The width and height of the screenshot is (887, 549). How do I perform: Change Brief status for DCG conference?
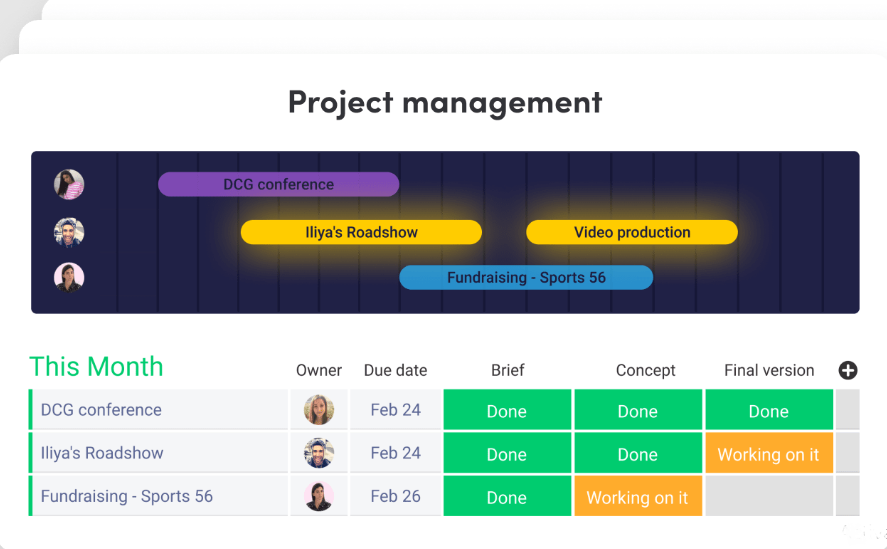point(507,411)
